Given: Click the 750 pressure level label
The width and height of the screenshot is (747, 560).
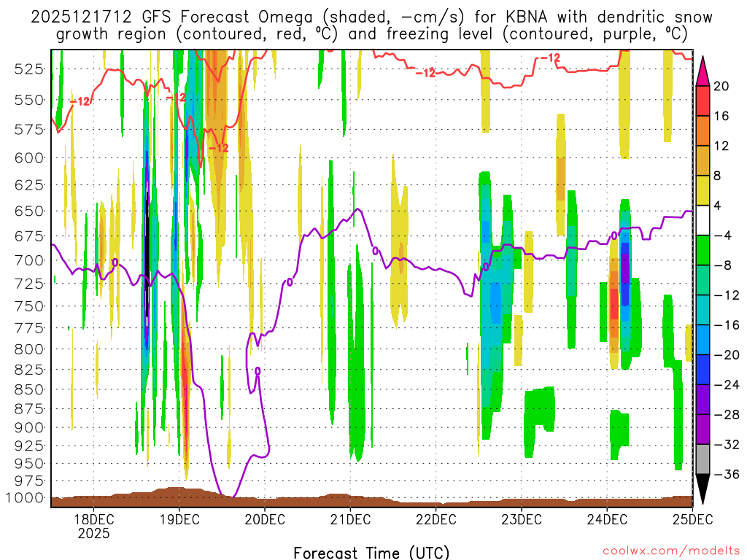Looking at the screenshot, I should coord(28,306).
